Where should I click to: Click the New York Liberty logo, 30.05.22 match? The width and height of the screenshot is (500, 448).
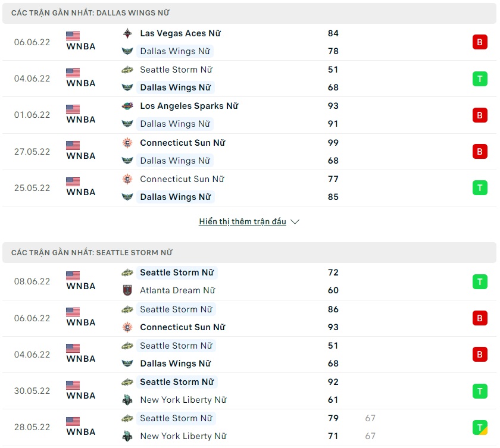127,400
